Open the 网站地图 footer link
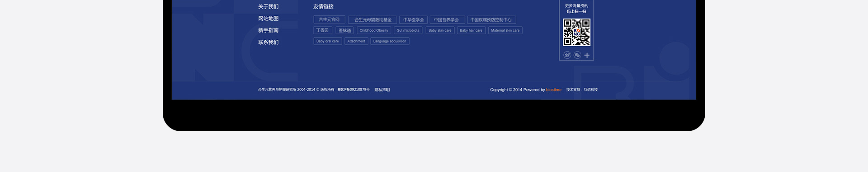Viewport: 868px width, 172px height. pyautogui.click(x=268, y=19)
